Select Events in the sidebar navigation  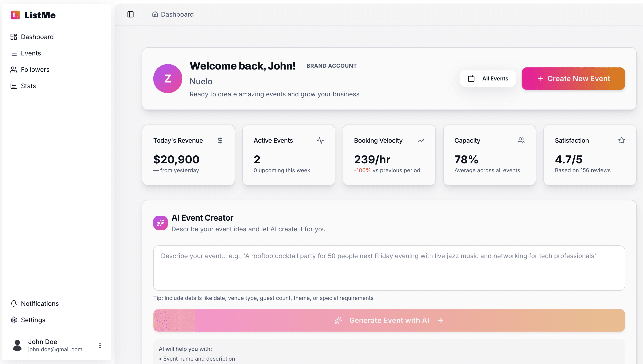[x=31, y=53]
